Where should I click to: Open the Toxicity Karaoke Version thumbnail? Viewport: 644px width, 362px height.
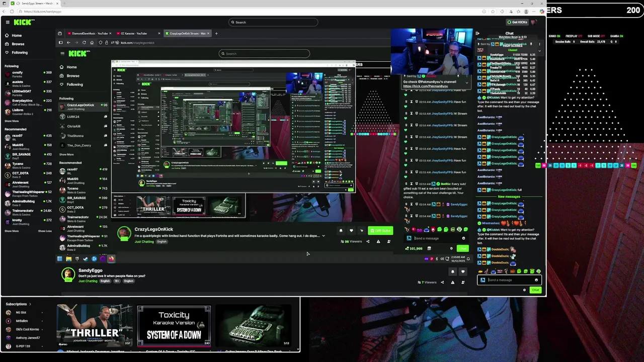(x=174, y=326)
